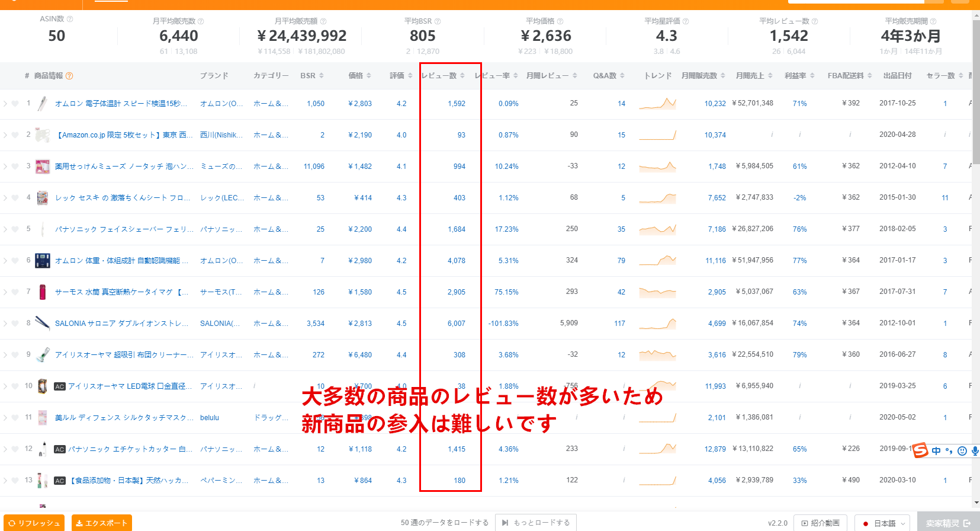The width and height of the screenshot is (980, 531).
Task: Sort the table by 利益率 column header
Action: (799, 76)
